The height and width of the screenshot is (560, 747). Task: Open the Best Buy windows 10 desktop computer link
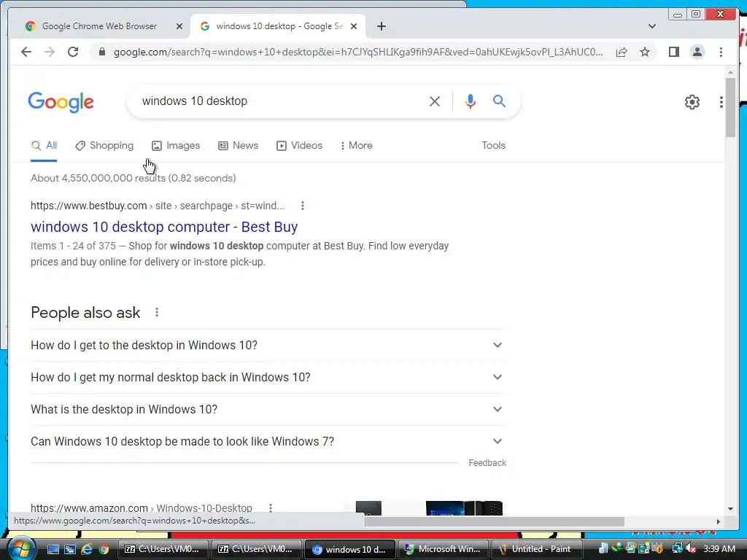(x=164, y=227)
